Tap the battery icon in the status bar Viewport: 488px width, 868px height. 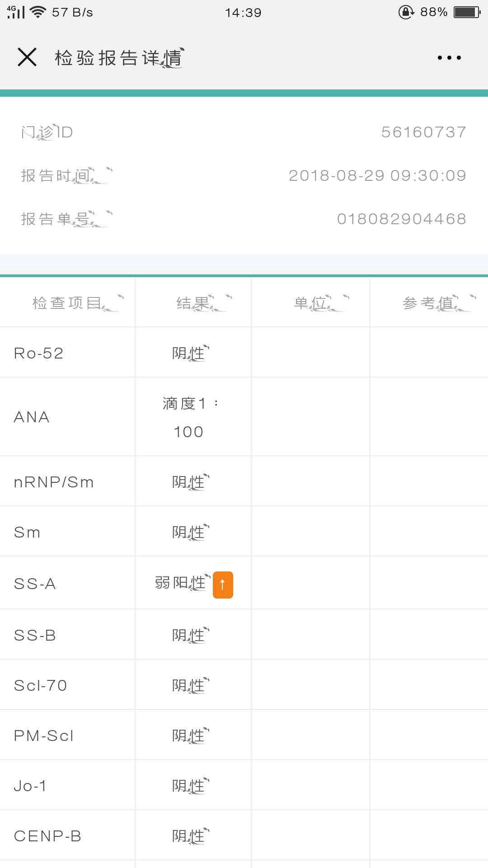coord(466,12)
